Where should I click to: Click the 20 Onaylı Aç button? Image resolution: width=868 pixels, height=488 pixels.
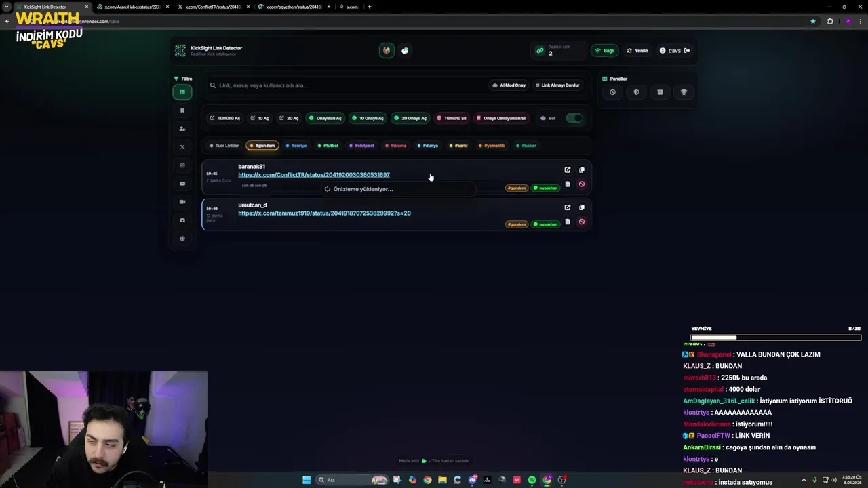[x=410, y=118]
